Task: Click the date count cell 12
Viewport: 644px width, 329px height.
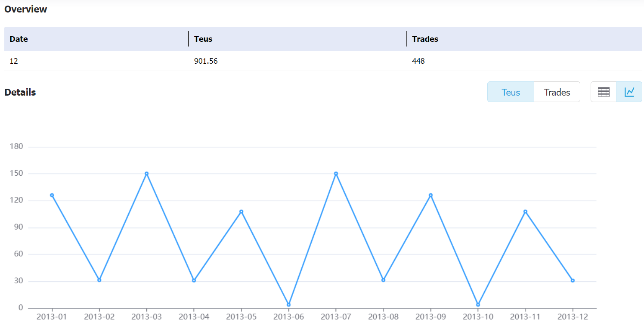Action: tap(14, 61)
